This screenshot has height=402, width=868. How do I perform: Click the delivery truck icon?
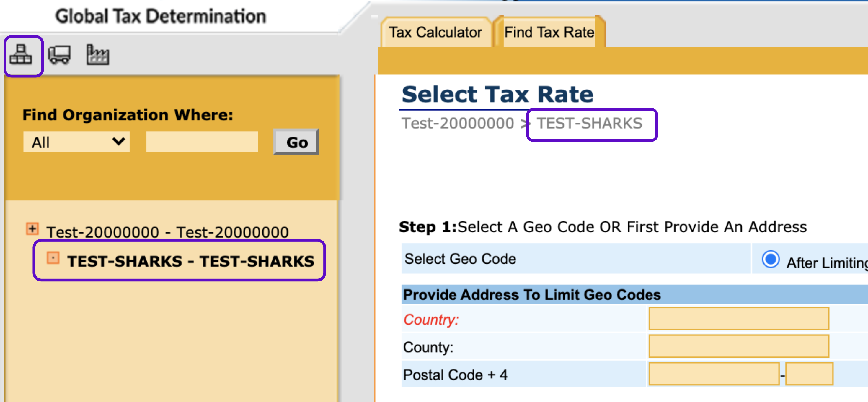point(59,55)
